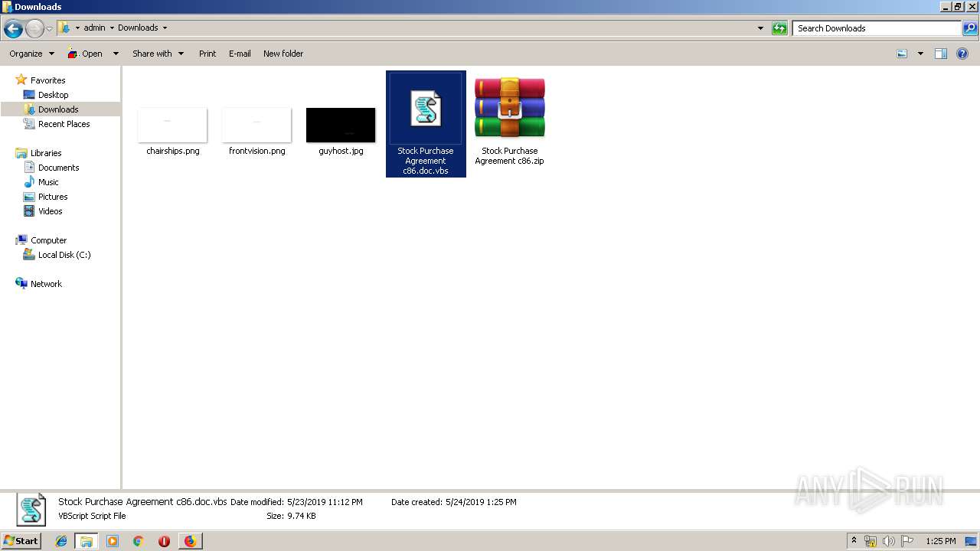This screenshot has width=980, height=551.
Task: Expand the admin breadcrumb dropdown arrow
Action: point(112,28)
